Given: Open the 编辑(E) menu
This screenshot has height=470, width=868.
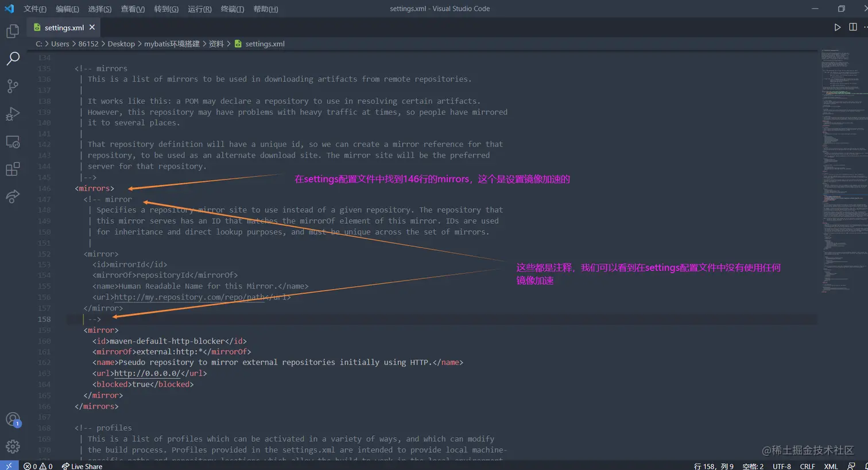Looking at the screenshot, I should click(67, 9).
